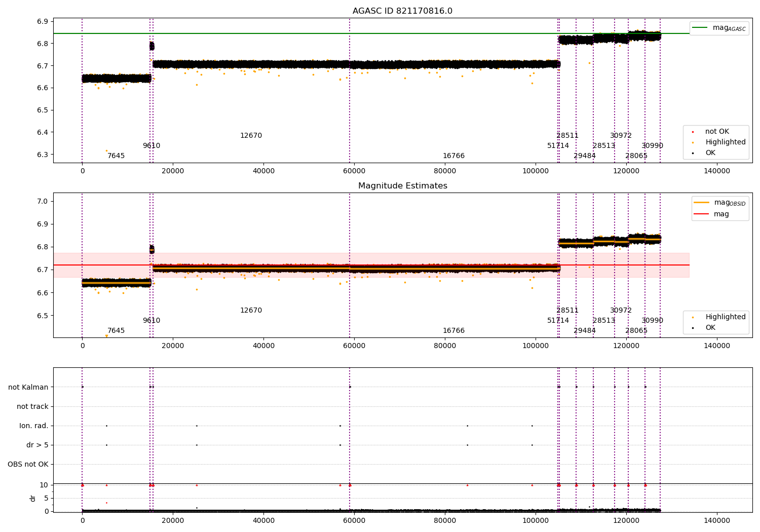Click obsid label 29484 in AGASC ID plot
The width and height of the screenshot is (760, 532).
pyautogui.click(x=585, y=156)
